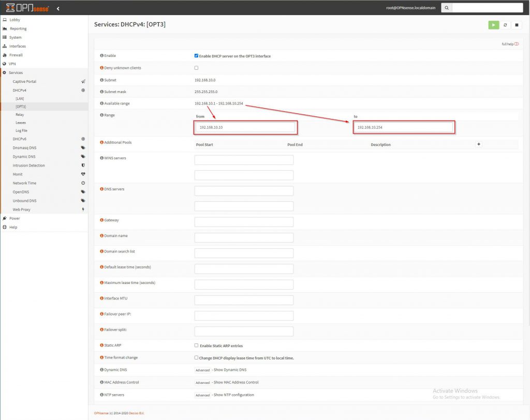Screen dimensions: 530x420
Task: Expand the Firewall menu in sidebar
Action: click(16, 55)
